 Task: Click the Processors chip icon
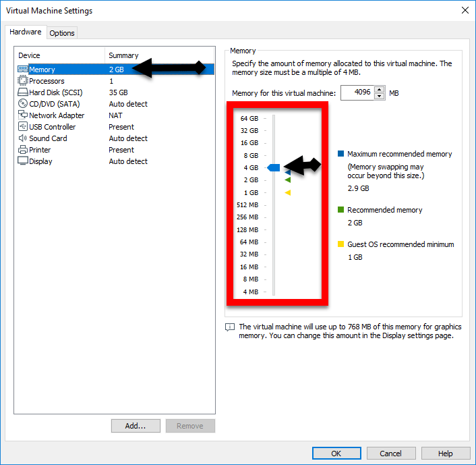(x=22, y=81)
